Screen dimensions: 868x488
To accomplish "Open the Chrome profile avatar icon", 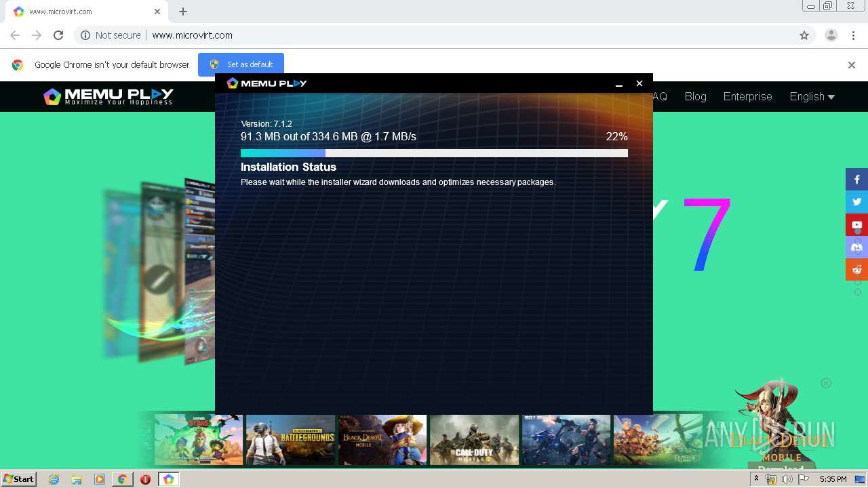I will tap(831, 35).
